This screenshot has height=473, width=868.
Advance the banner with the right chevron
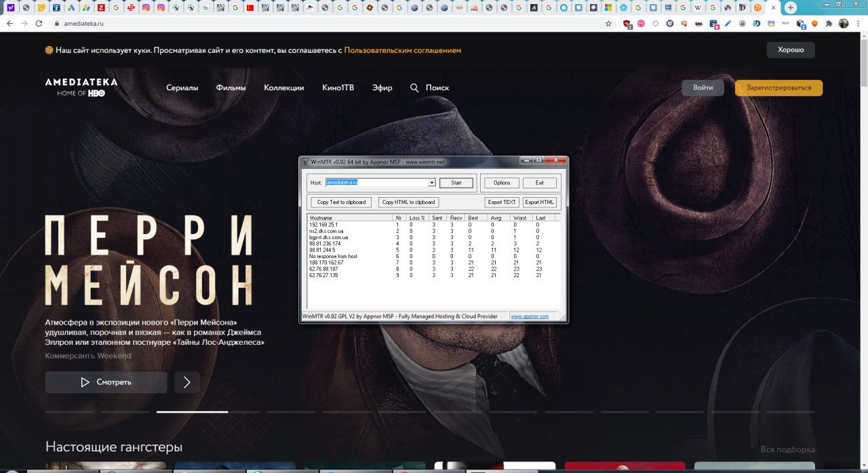(x=187, y=382)
